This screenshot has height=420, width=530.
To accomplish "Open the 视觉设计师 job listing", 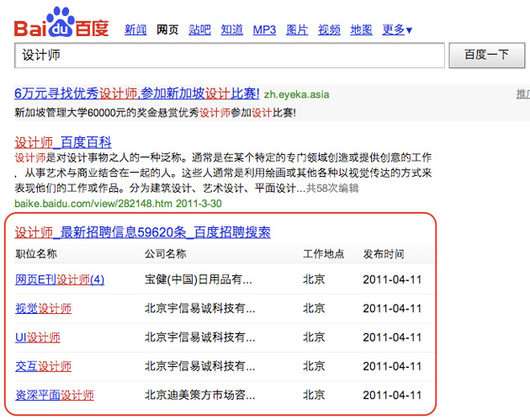I will point(43,308).
